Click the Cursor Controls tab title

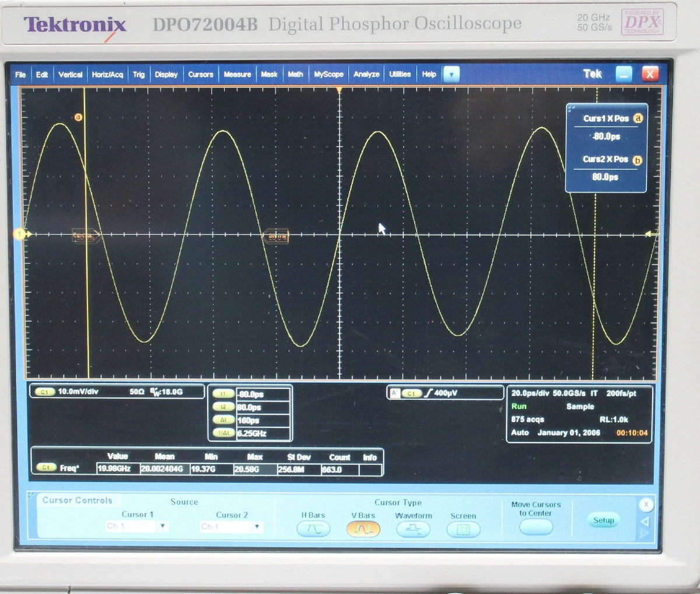77,500
